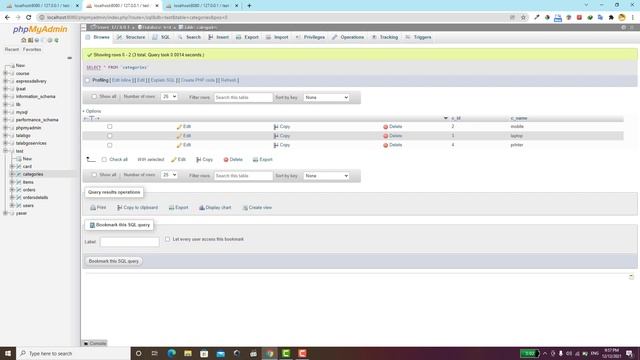
Task: Toggle Let every user access this bookmark
Action: pos(167,239)
